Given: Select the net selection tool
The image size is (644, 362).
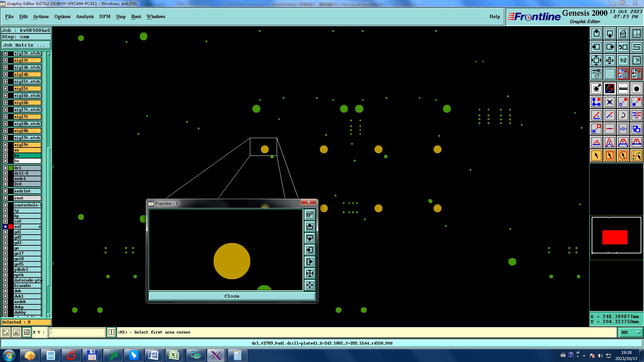Looking at the screenshot, I should pos(637,156).
